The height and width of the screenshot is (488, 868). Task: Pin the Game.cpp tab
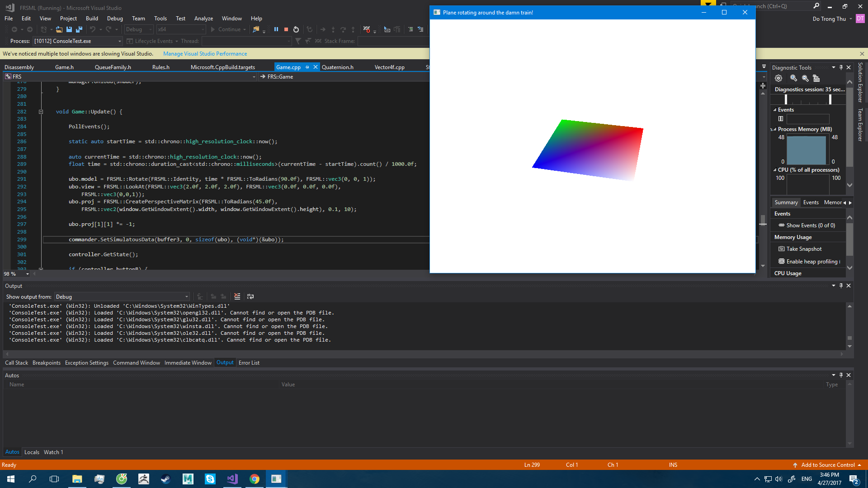(x=307, y=67)
